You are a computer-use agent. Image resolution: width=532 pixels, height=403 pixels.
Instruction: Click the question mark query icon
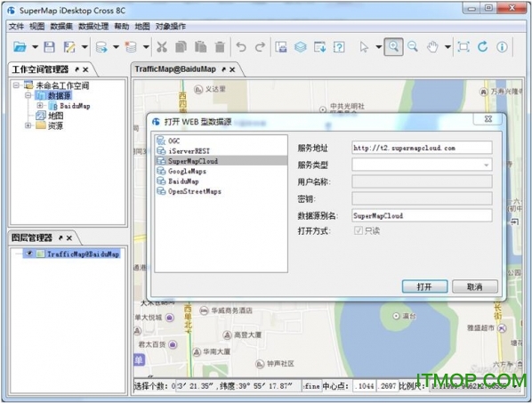[339, 47]
